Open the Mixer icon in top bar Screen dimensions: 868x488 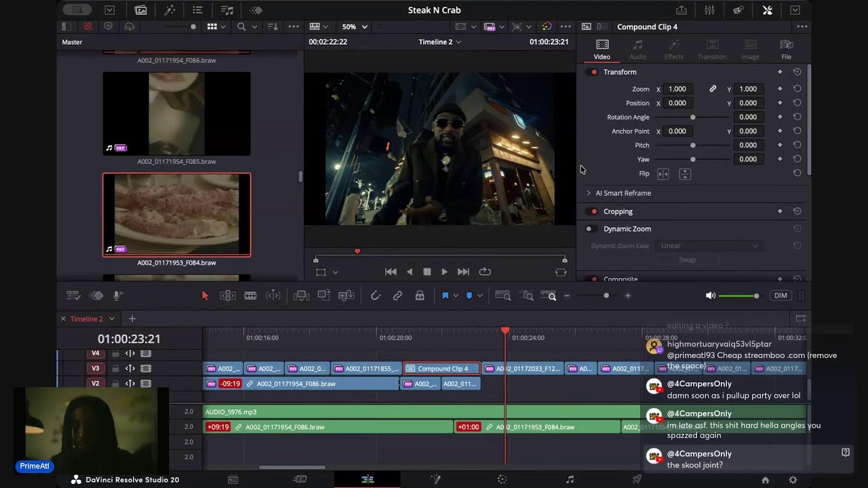[709, 10]
